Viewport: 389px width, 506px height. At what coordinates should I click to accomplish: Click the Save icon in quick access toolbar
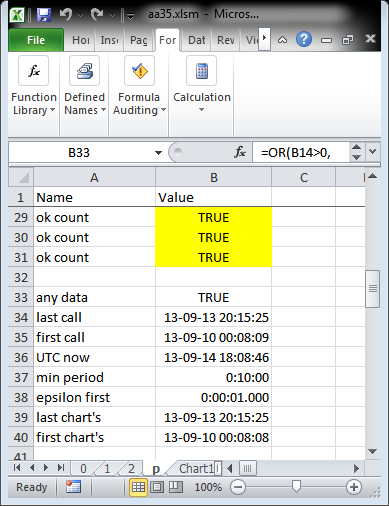coord(44,15)
